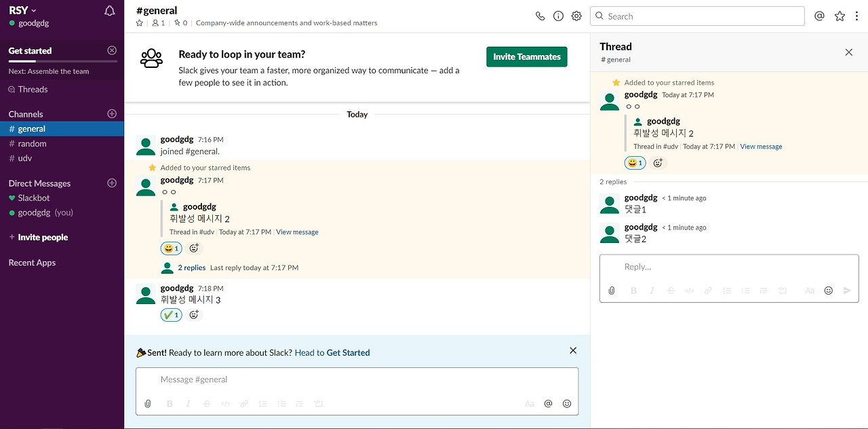Open the more options vertical dots menu
868x429 pixels.
[x=858, y=16]
